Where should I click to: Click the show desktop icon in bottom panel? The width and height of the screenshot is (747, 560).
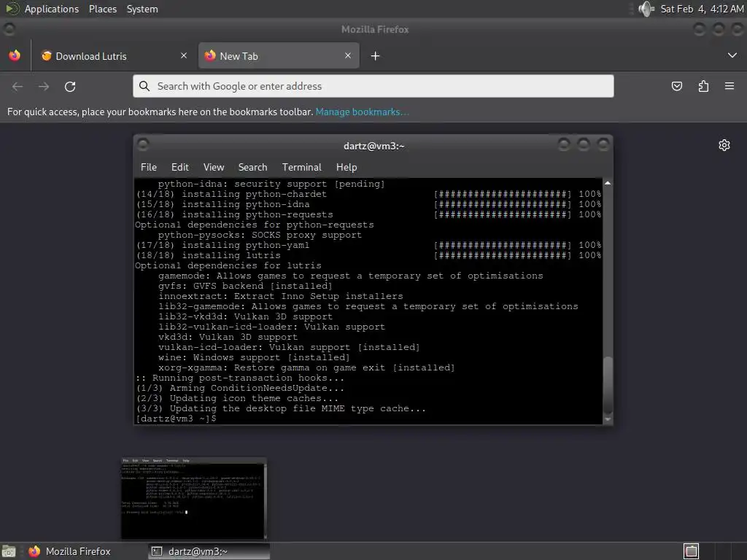point(9,551)
